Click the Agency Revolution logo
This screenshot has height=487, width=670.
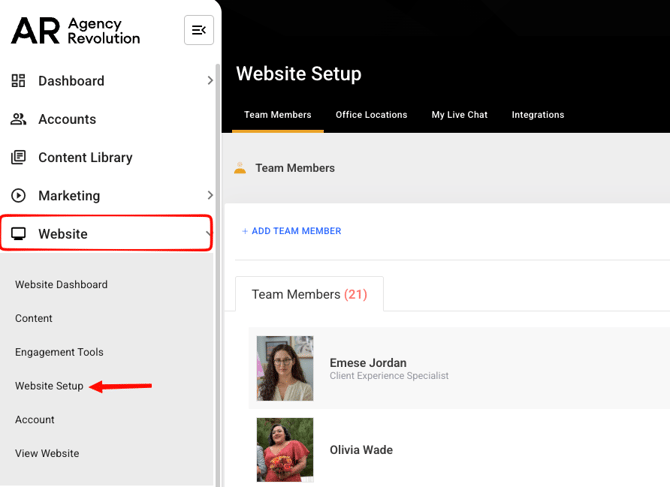point(75,31)
